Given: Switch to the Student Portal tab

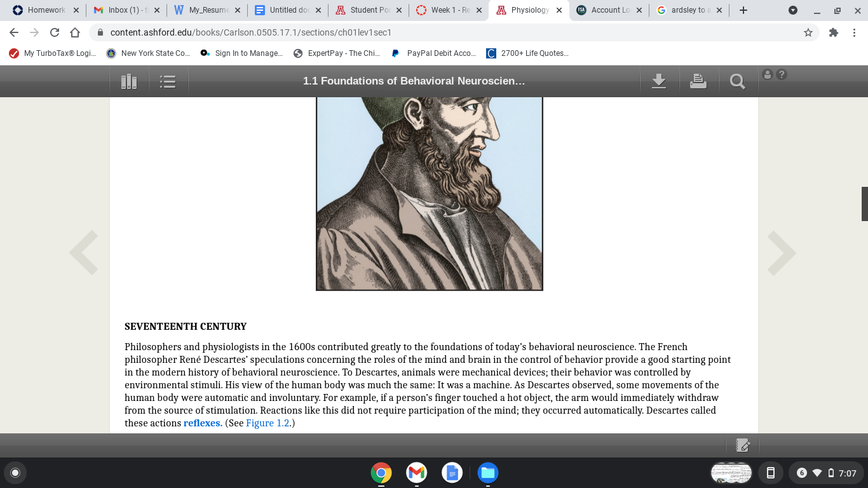Looking at the screenshot, I should [x=368, y=10].
